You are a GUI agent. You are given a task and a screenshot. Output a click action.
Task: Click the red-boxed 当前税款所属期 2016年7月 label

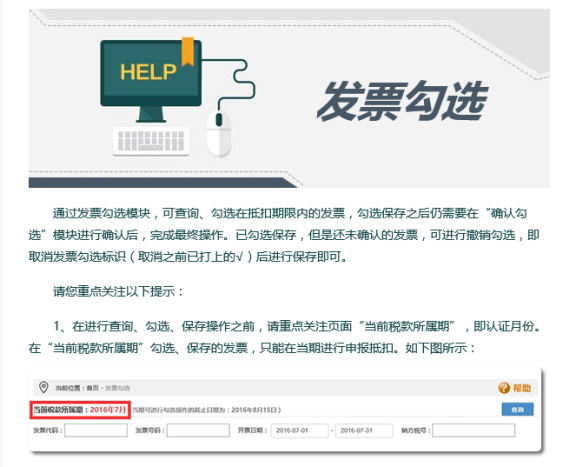click(80, 410)
